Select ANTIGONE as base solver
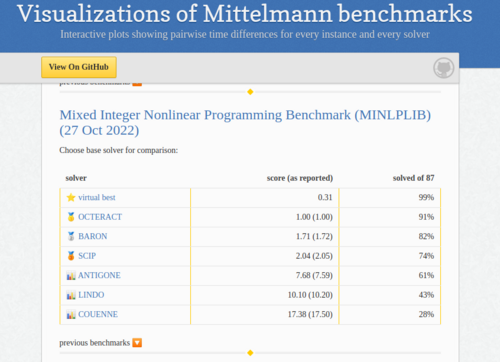This screenshot has width=500, height=362. tap(99, 275)
